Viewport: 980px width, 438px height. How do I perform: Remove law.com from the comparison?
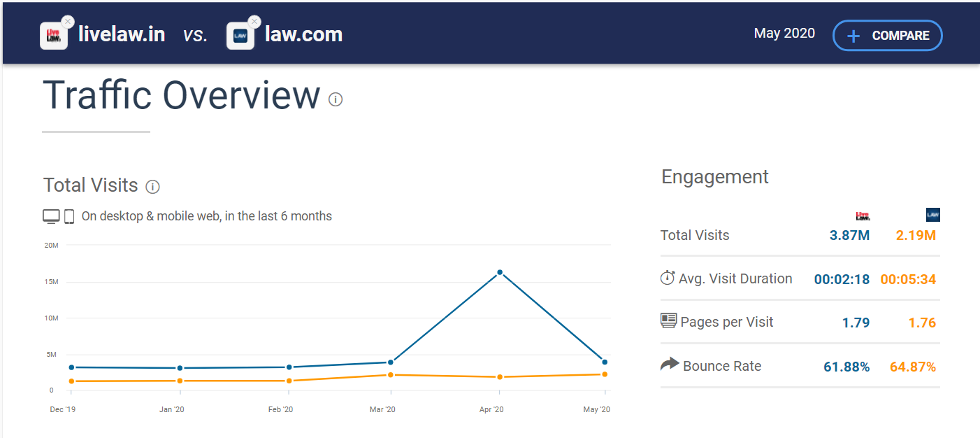254,22
